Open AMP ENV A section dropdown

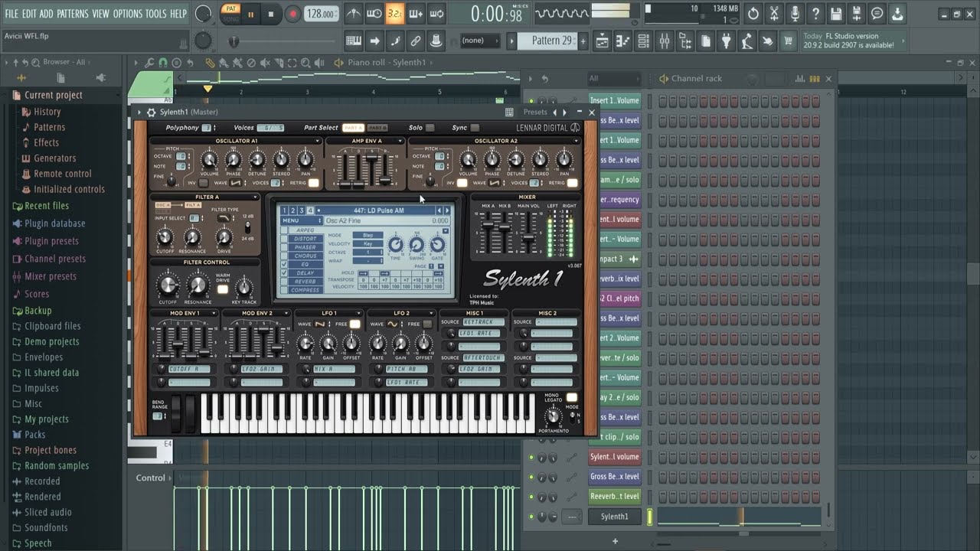pyautogui.click(x=400, y=142)
